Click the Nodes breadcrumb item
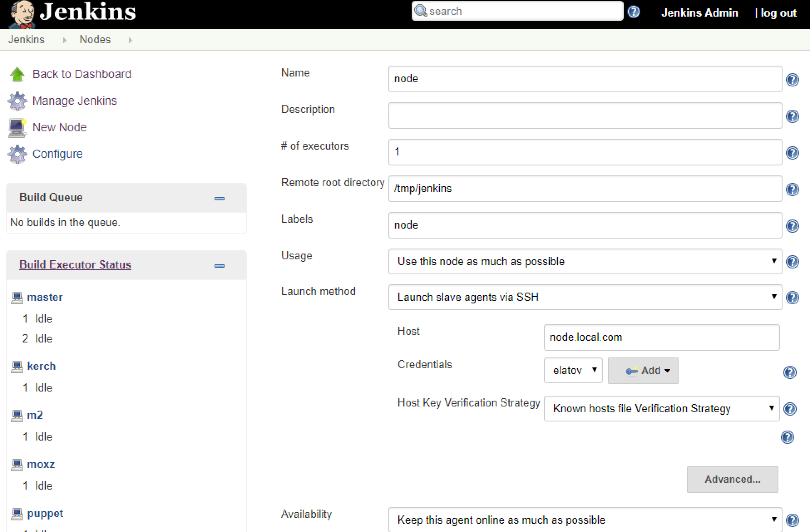The height and width of the screenshot is (532, 810). point(95,39)
